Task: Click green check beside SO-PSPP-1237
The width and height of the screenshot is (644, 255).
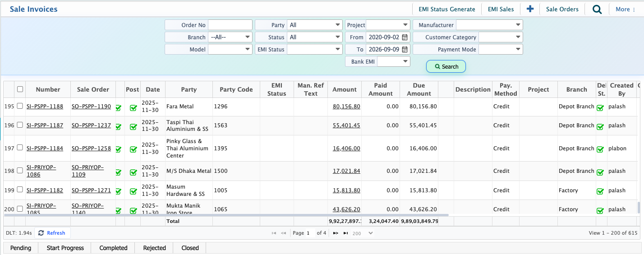Action: click(119, 127)
